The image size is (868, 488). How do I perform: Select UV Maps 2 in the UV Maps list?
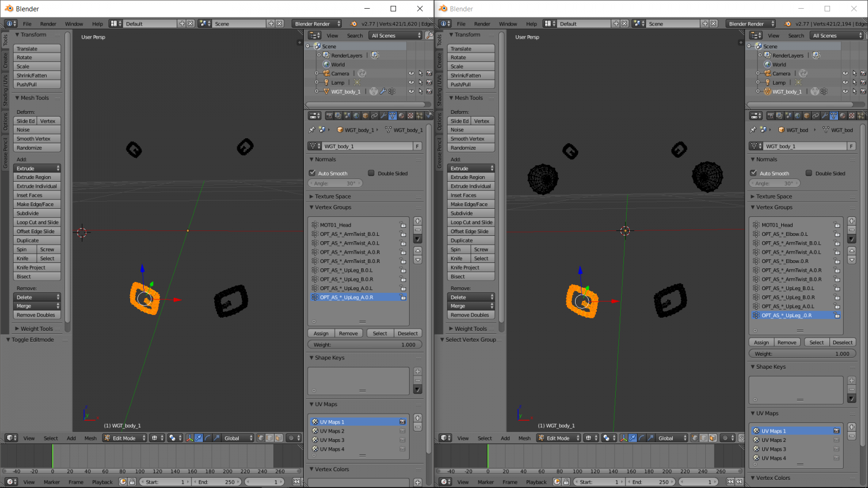[x=331, y=431]
